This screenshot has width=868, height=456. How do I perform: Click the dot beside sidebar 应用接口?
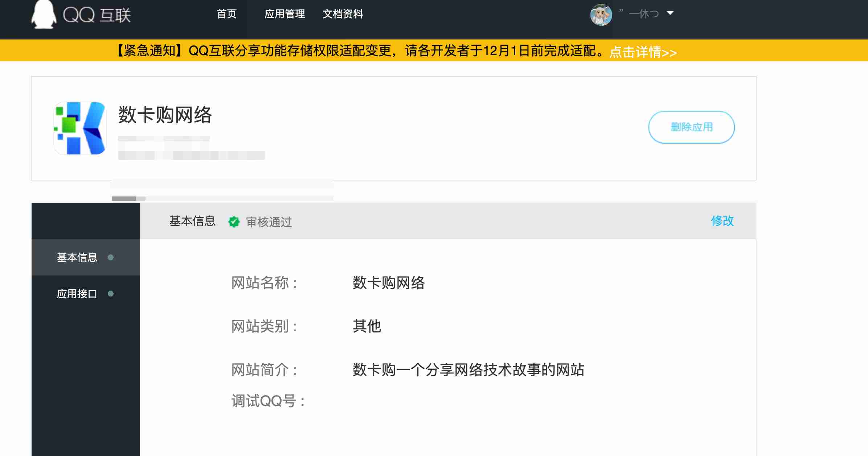click(111, 294)
